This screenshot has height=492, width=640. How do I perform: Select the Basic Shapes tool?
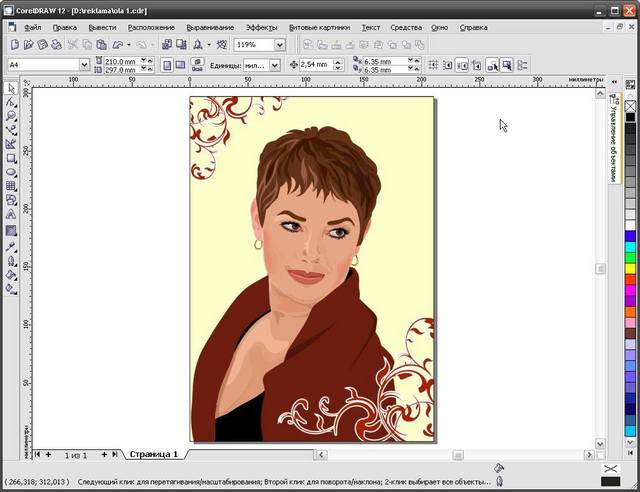click(x=11, y=200)
